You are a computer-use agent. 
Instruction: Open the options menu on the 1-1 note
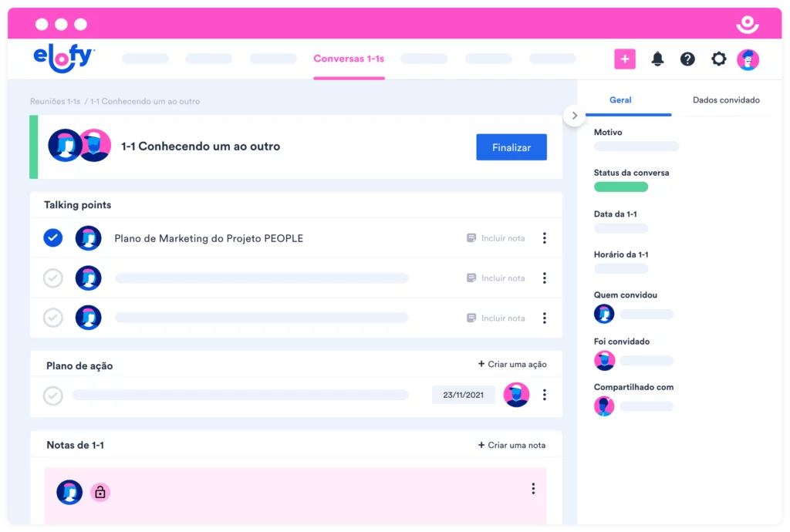coord(532,488)
